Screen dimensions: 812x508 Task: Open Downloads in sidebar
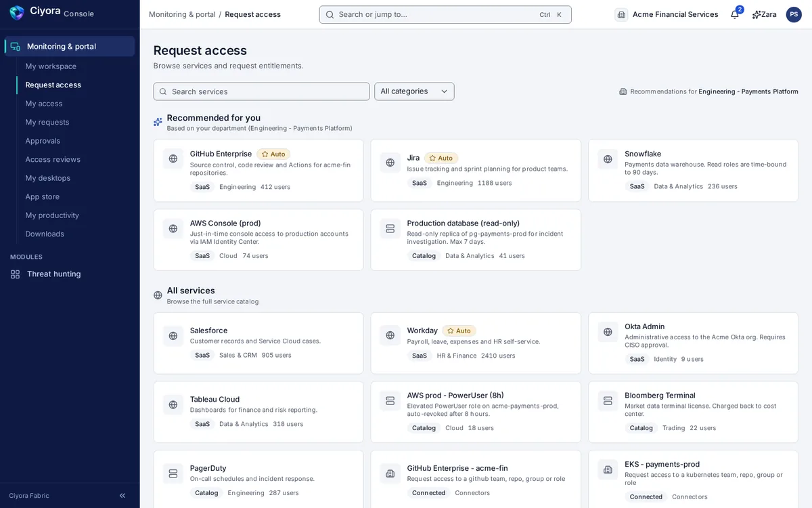[45, 234]
